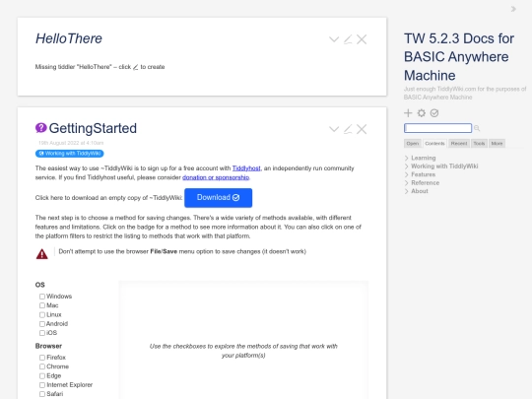Switch to the Tools sidebar tab

point(479,144)
